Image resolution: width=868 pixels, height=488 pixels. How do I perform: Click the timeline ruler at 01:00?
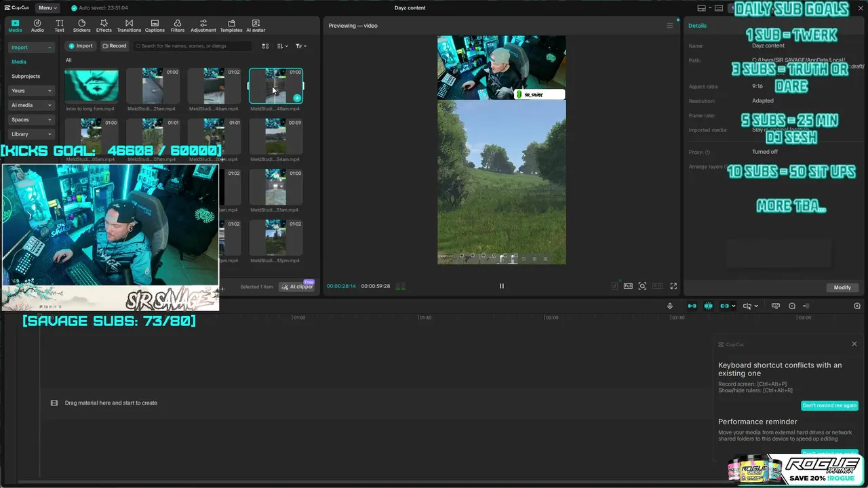[x=298, y=317]
